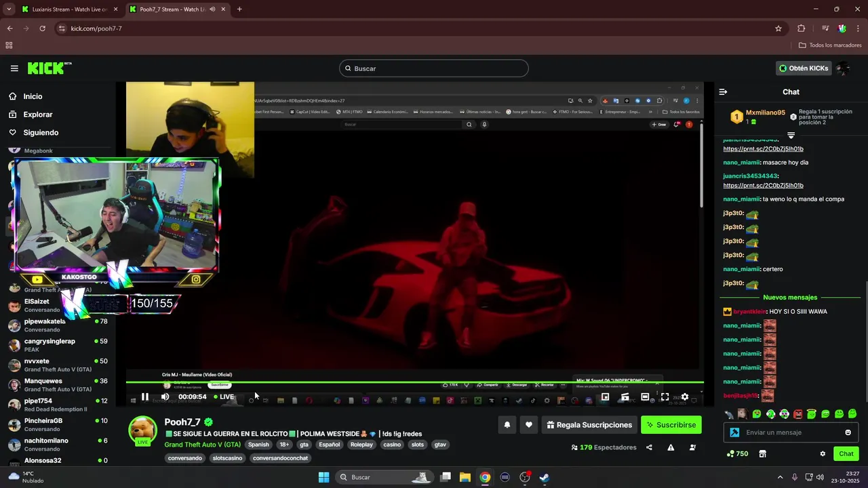Open the user profile avatar menu
Viewport: 868px width, 488px height.
tap(843, 68)
